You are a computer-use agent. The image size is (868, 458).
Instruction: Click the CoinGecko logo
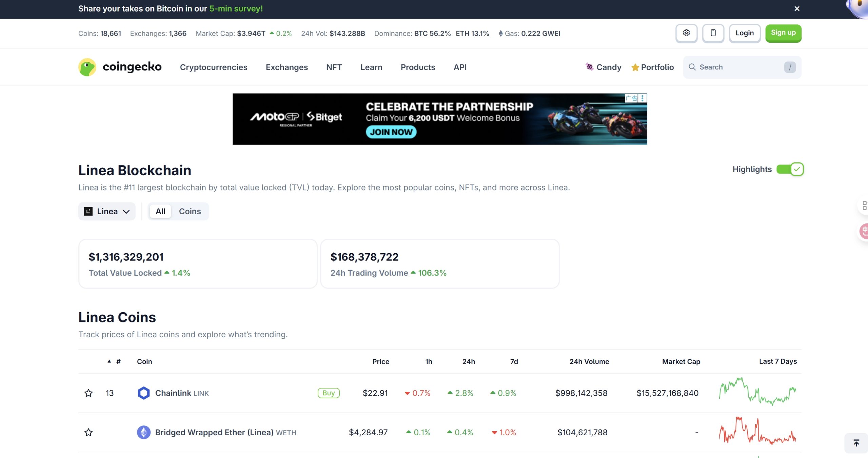[x=120, y=67]
